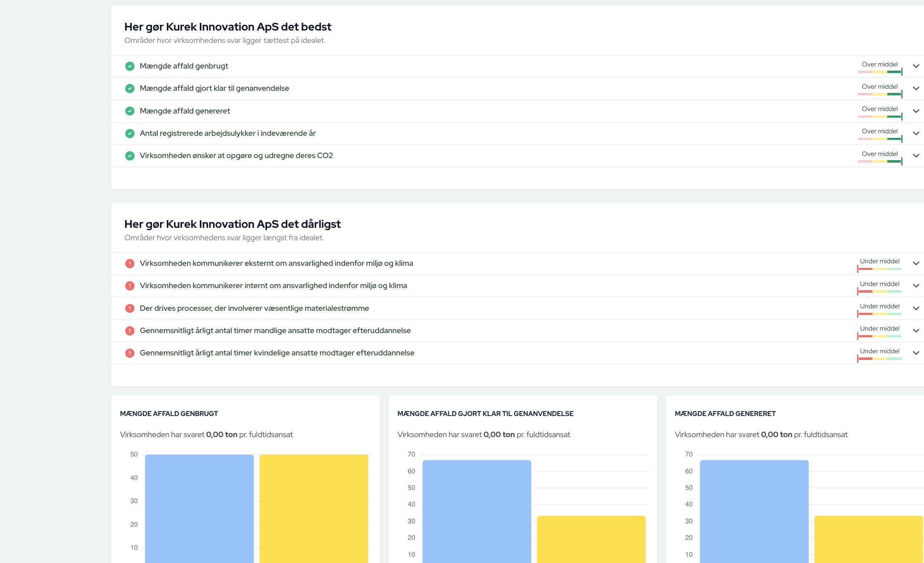This screenshot has width=924, height=563.
Task: Expand the Mængde affald genbrugt row chevron
Action: [x=916, y=66]
